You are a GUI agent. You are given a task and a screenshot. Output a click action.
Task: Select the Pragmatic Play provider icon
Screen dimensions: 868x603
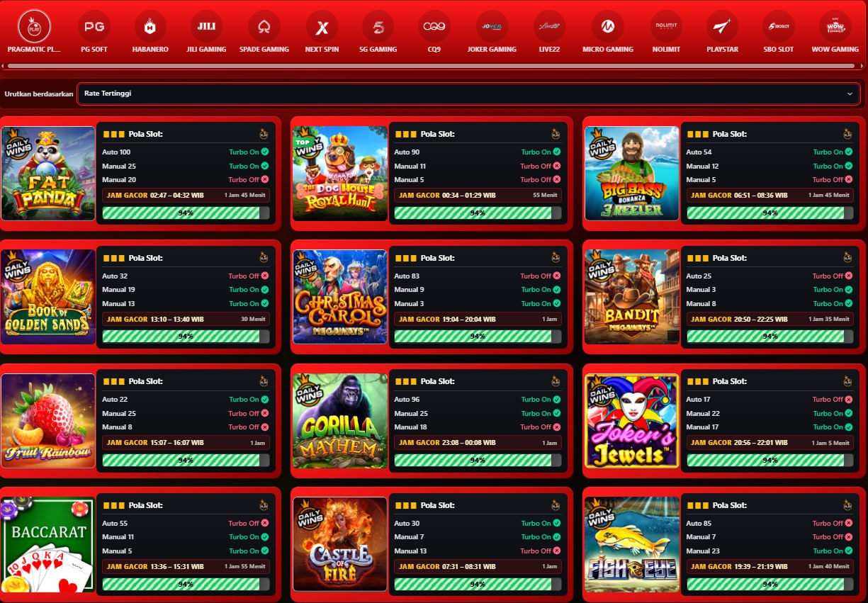pyautogui.click(x=33, y=27)
